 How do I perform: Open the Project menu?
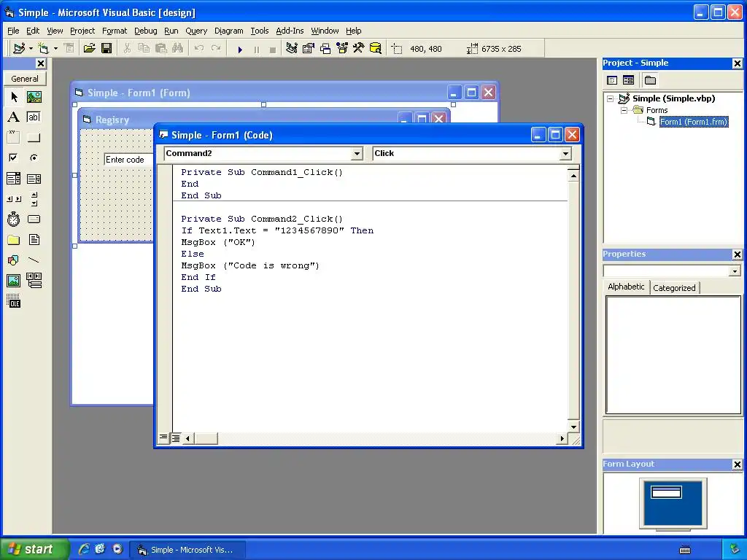pyautogui.click(x=82, y=31)
